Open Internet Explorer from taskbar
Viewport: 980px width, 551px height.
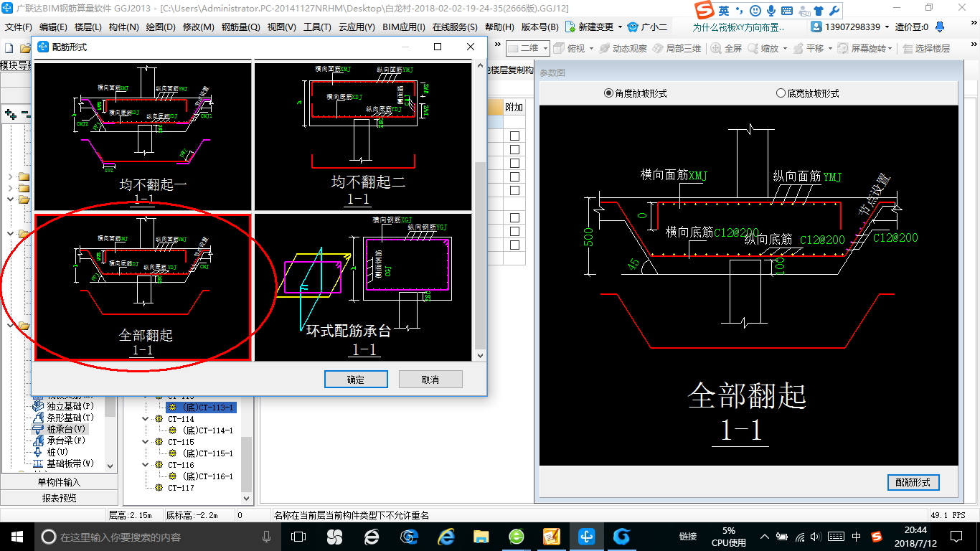point(447,537)
